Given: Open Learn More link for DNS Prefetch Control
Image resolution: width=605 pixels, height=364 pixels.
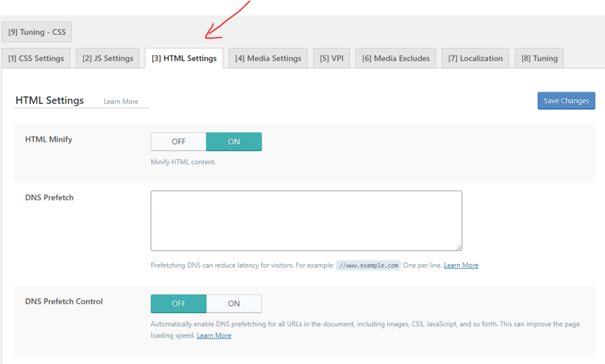Looking at the screenshot, I should (x=214, y=336).
